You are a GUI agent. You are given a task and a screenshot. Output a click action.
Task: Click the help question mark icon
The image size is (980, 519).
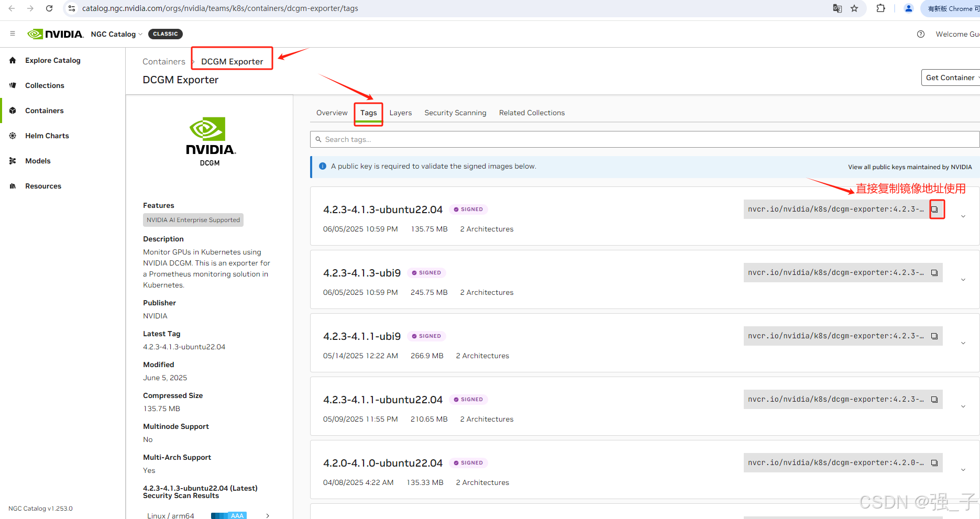coord(921,34)
